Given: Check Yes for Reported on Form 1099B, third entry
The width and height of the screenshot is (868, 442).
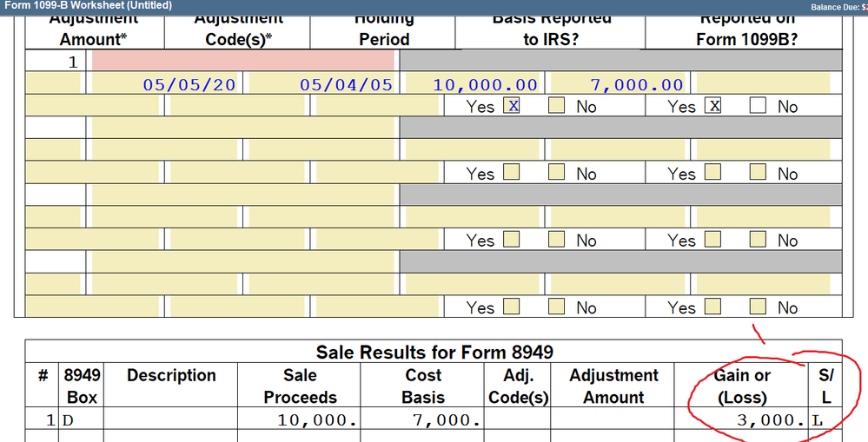Looking at the screenshot, I should point(714,240).
